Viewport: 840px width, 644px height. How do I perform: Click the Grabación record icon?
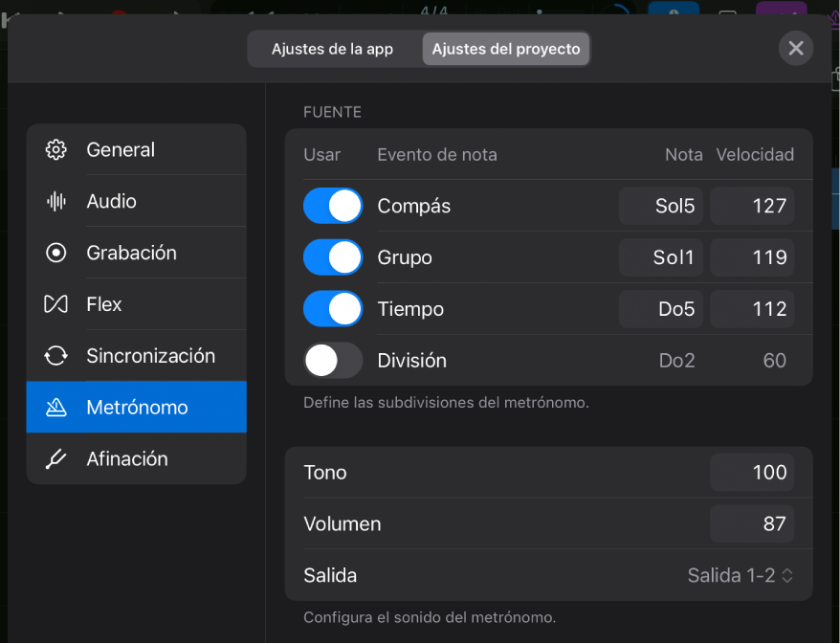pyautogui.click(x=55, y=253)
